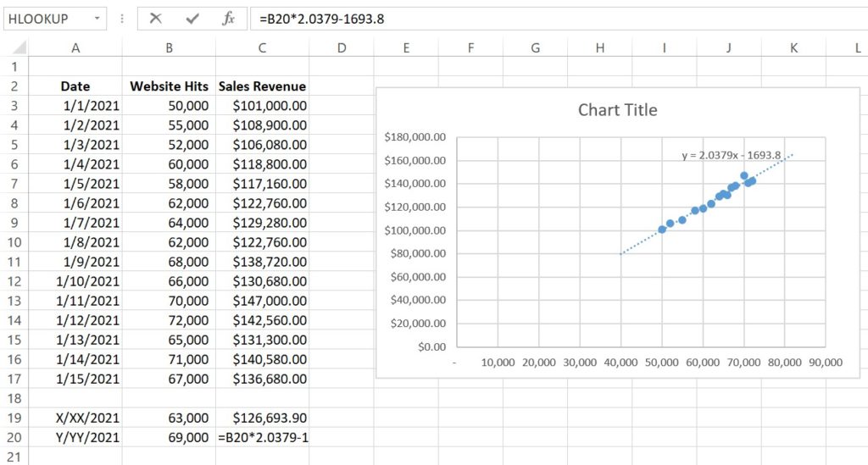
Task: Select column C header
Action: click(x=262, y=48)
